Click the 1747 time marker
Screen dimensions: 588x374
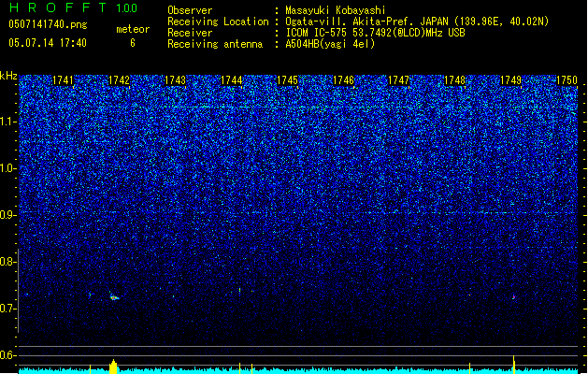(398, 80)
